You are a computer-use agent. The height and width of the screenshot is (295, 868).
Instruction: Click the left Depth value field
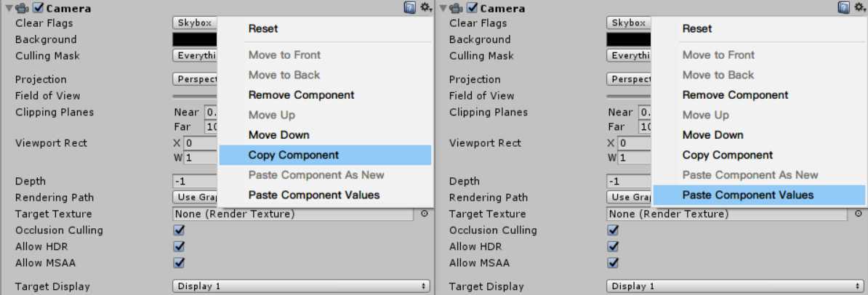click(196, 182)
